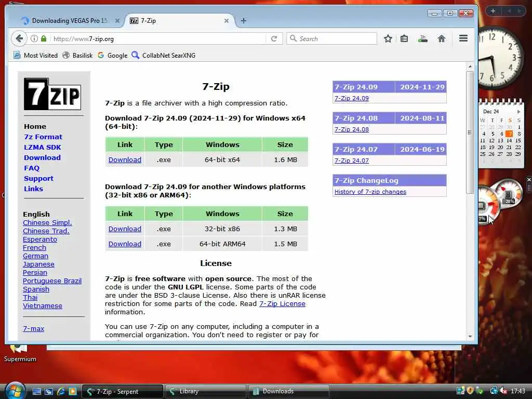This screenshot has width=532, height=399.
Task: Open the 7-Zip 24.07 news link
Action: click(x=352, y=161)
